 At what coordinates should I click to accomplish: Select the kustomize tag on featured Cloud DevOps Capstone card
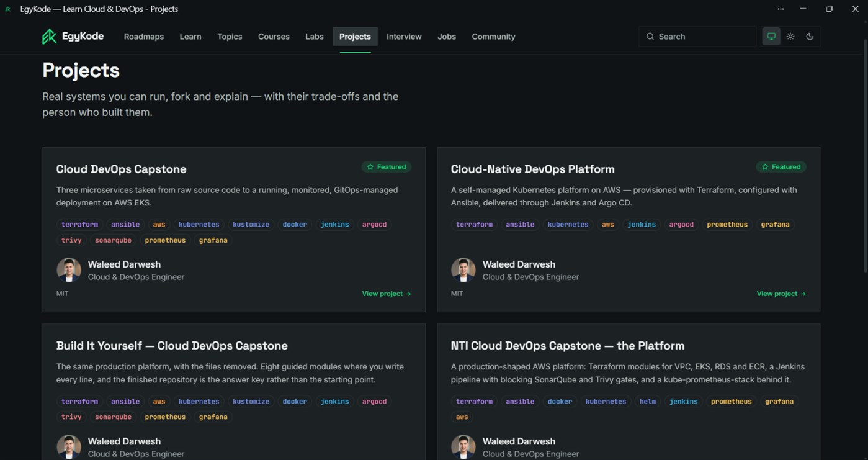point(251,225)
